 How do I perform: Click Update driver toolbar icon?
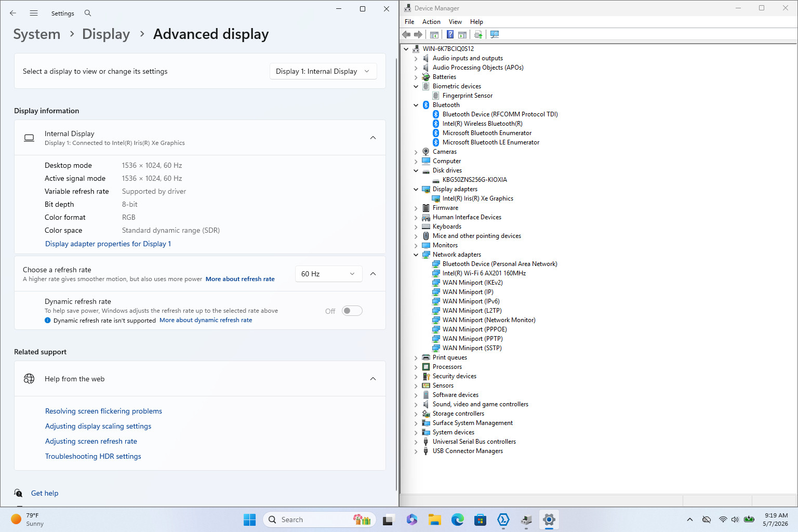tap(478, 34)
